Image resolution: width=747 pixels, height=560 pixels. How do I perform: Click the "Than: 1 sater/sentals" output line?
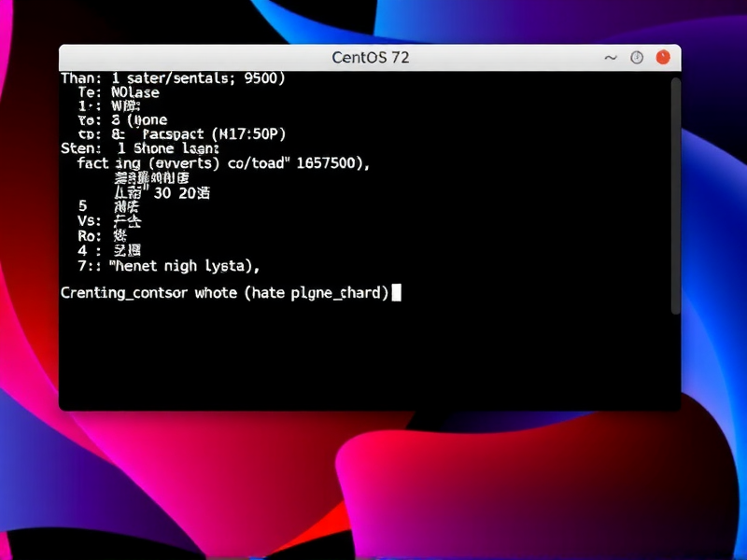[173, 78]
